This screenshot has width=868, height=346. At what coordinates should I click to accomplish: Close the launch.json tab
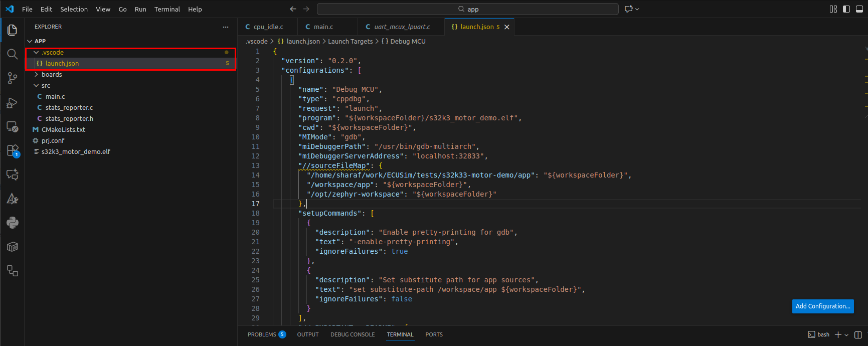[x=507, y=27]
